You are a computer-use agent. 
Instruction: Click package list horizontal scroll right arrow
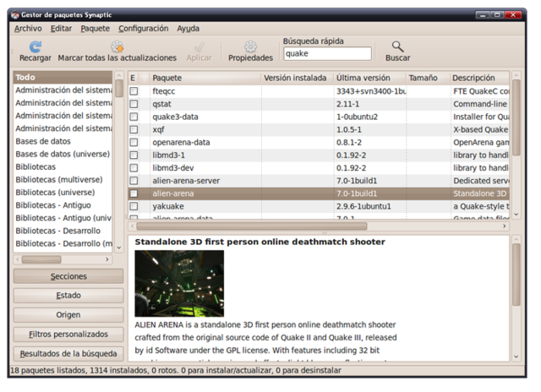click(x=505, y=226)
